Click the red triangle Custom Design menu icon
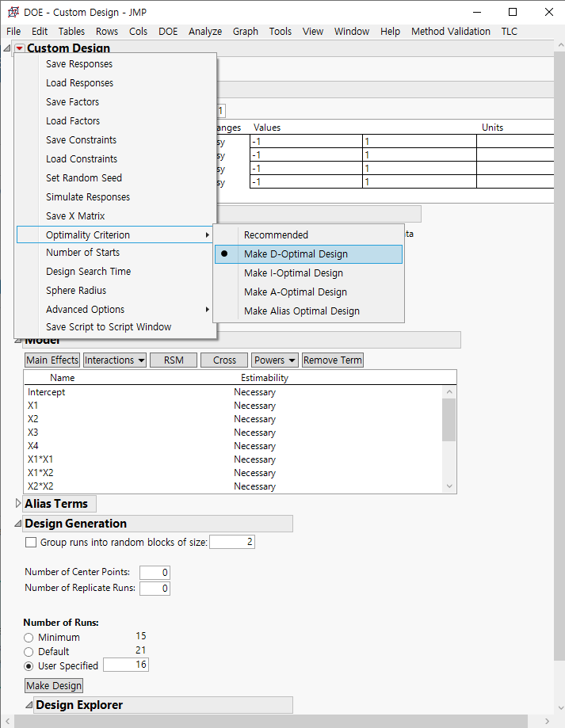 click(x=19, y=48)
